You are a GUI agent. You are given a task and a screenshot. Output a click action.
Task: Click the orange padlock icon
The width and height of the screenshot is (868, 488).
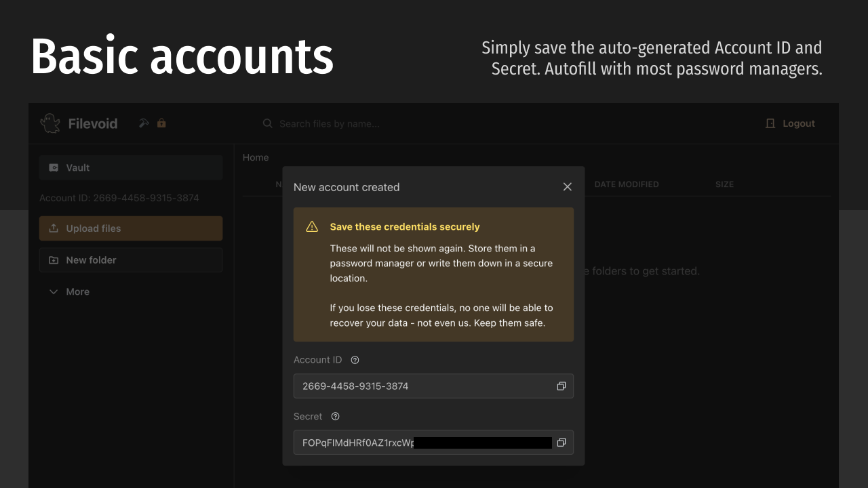click(x=161, y=123)
